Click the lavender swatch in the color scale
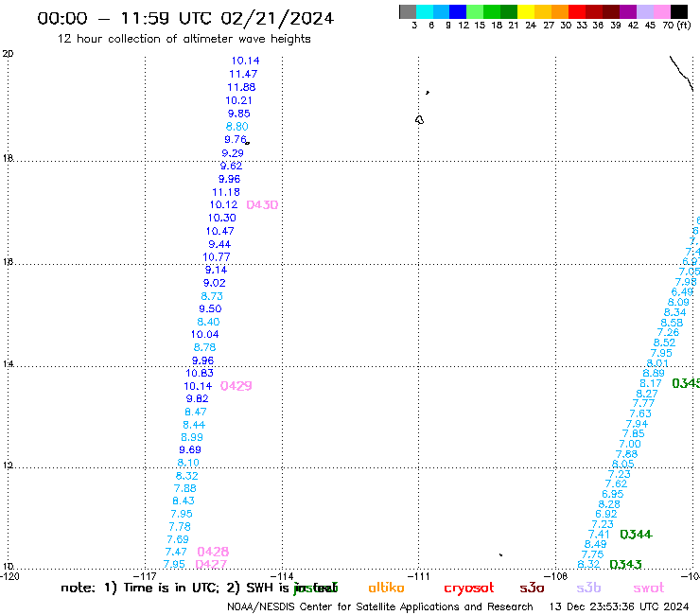 (x=644, y=11)
